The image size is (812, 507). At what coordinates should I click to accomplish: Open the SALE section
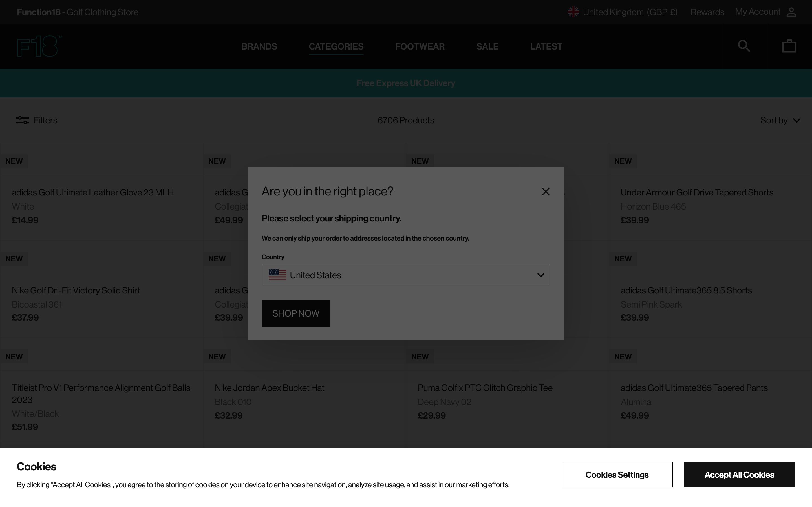pos(487,46)
